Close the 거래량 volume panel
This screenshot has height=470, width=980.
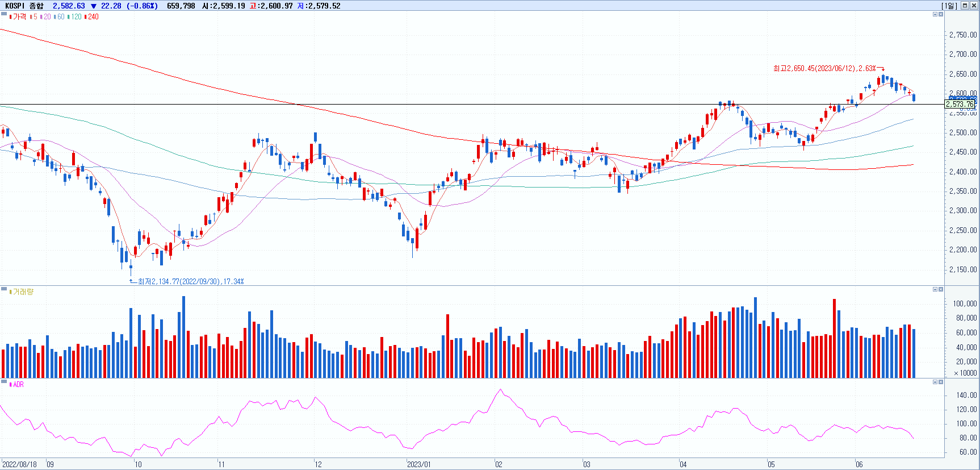pyautogui.click(x=941, y=289)
